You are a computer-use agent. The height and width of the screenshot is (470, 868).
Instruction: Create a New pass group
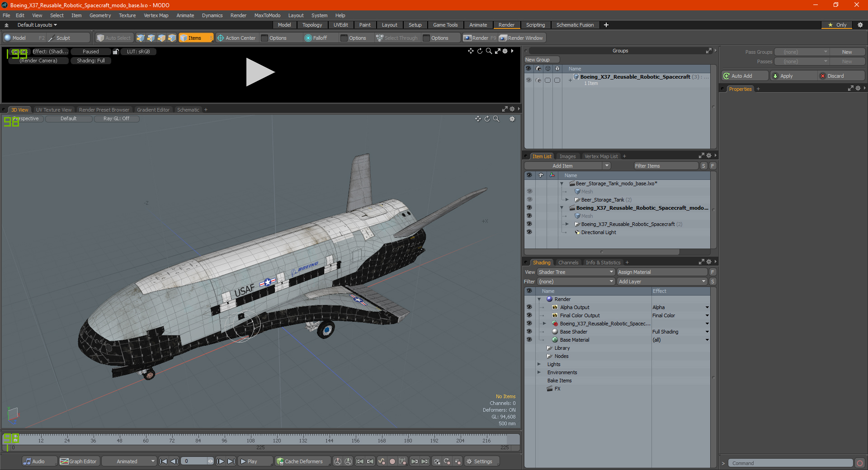click(847, 52)
